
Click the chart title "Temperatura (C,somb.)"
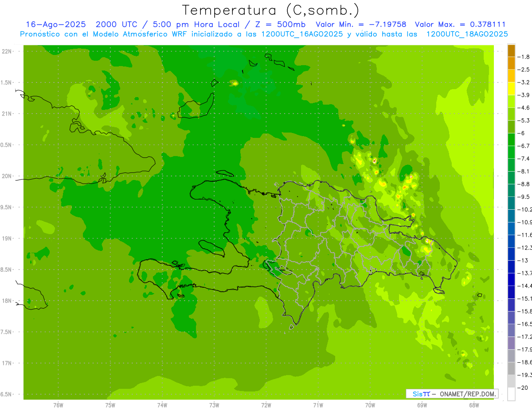[270, 11]
